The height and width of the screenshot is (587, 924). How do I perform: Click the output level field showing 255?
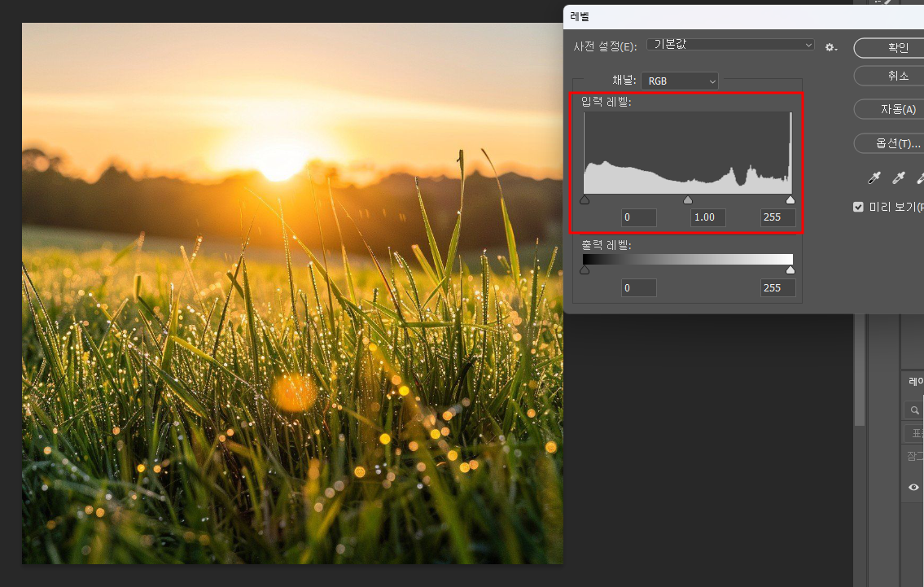point(777,287)
